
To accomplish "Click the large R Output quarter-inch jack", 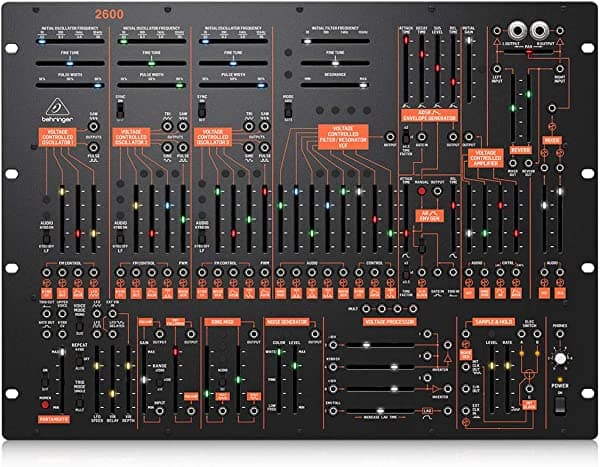I will pyautogui.click(x=540, y=30).
